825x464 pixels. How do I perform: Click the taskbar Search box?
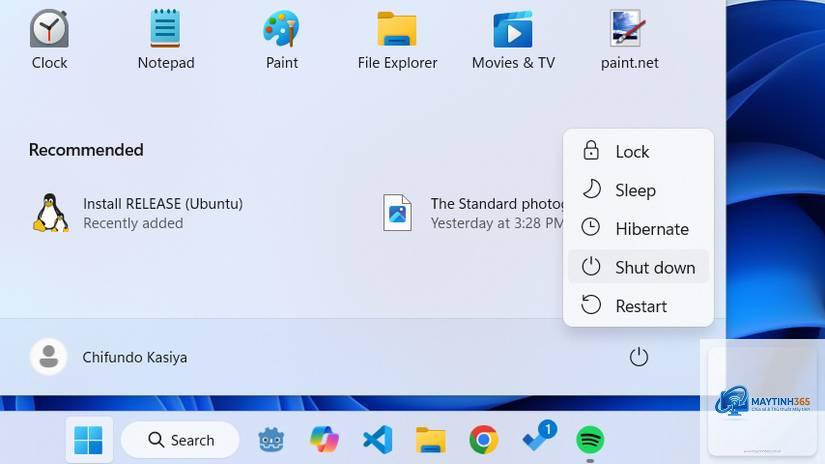180,440
